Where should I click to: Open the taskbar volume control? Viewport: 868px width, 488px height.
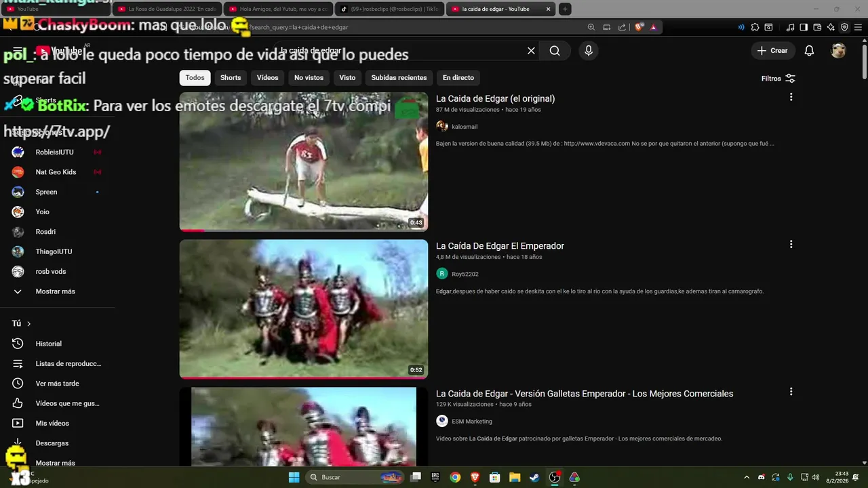click(816, 477)
